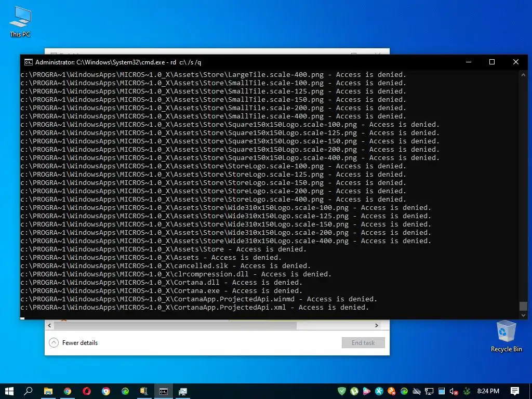Open the uTorrent tray icon
This screenshot has width=532, height=399.
(x=354, y=391)
